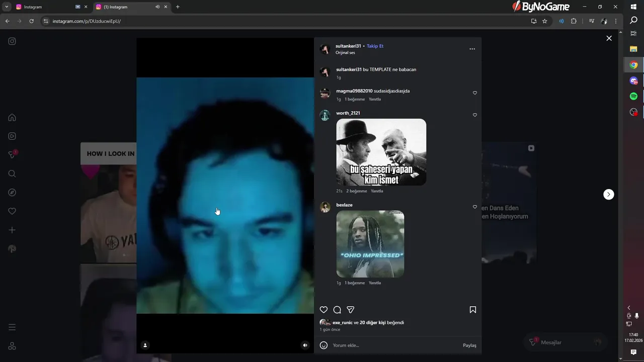The image size is (644, 362).
Task: Open worth_2121's profile name
Action: (348, 113)
